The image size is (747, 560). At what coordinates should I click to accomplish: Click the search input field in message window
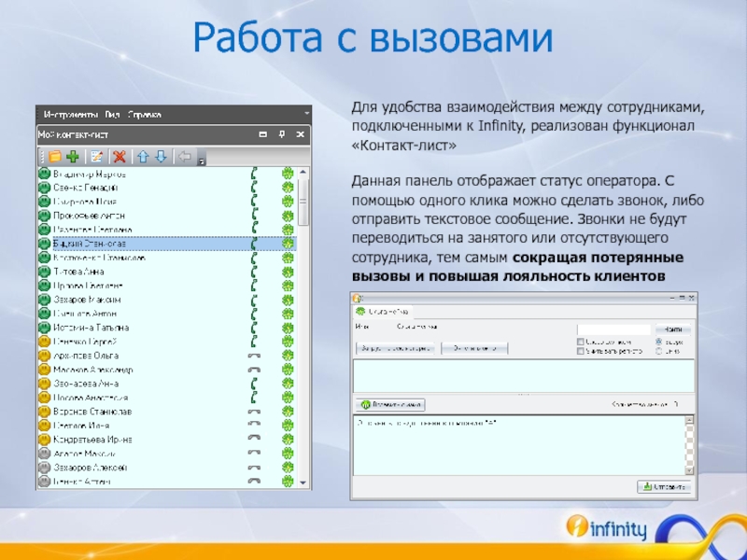[613, 329]
